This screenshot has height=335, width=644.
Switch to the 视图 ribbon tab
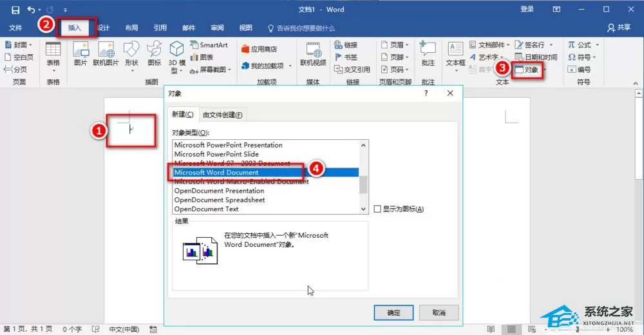point(245,28)
